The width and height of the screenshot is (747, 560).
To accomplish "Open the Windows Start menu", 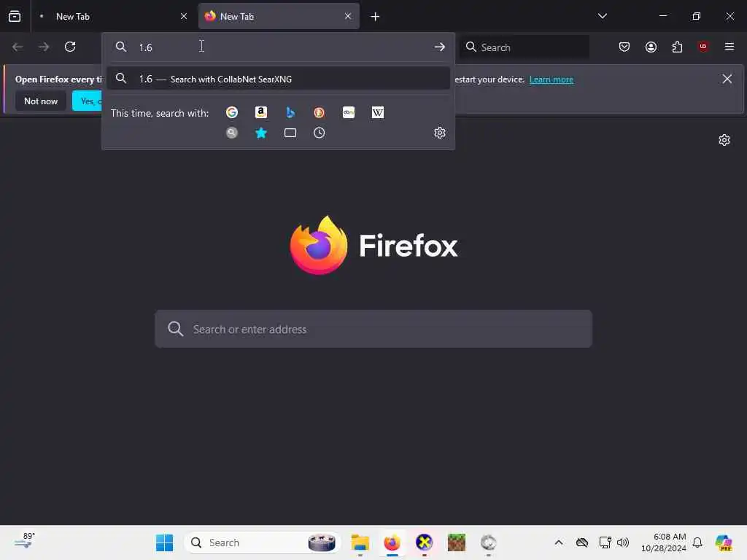I will click(165, 542).
